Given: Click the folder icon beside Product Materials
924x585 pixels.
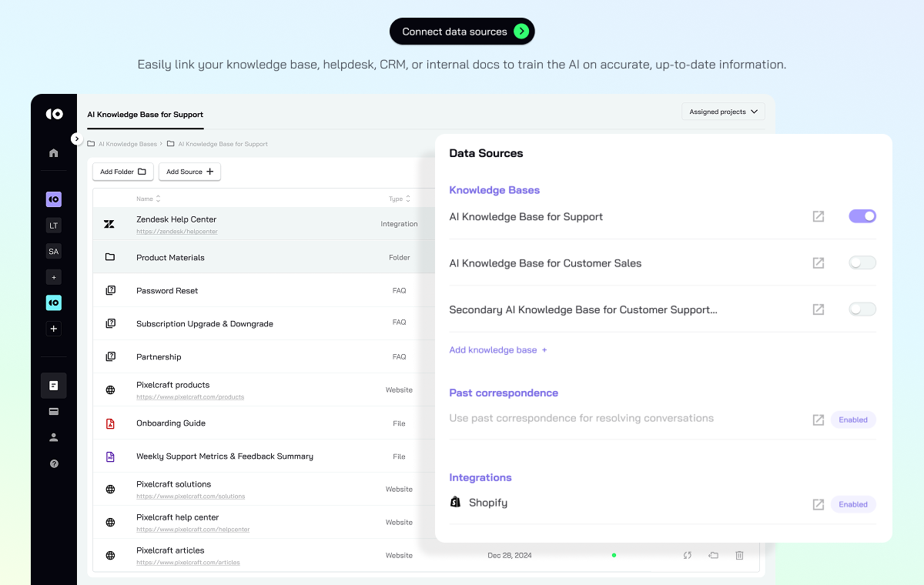Looking at the screenshot, I should (x=110, y=257).
